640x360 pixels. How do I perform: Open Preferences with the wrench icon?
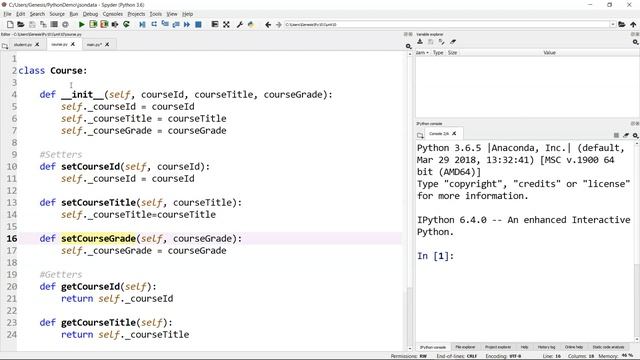tap(240, 24)
